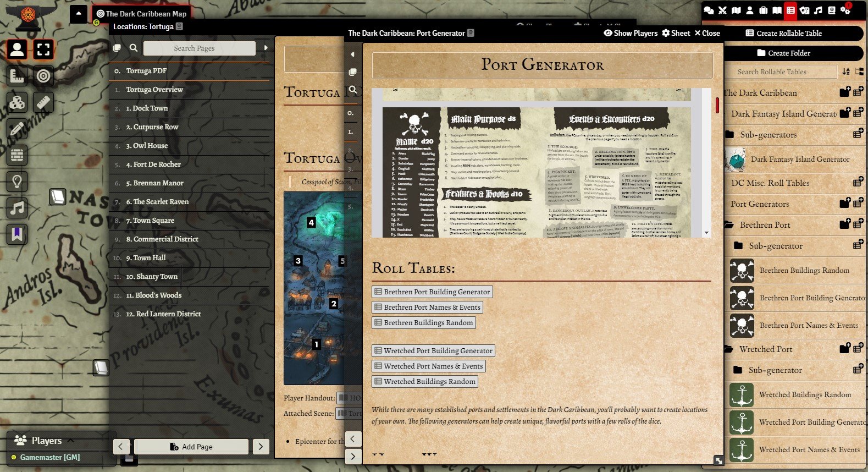Click the red PDF scrollbar thumb
The image size is (868, 472).
tap(717, 105)
